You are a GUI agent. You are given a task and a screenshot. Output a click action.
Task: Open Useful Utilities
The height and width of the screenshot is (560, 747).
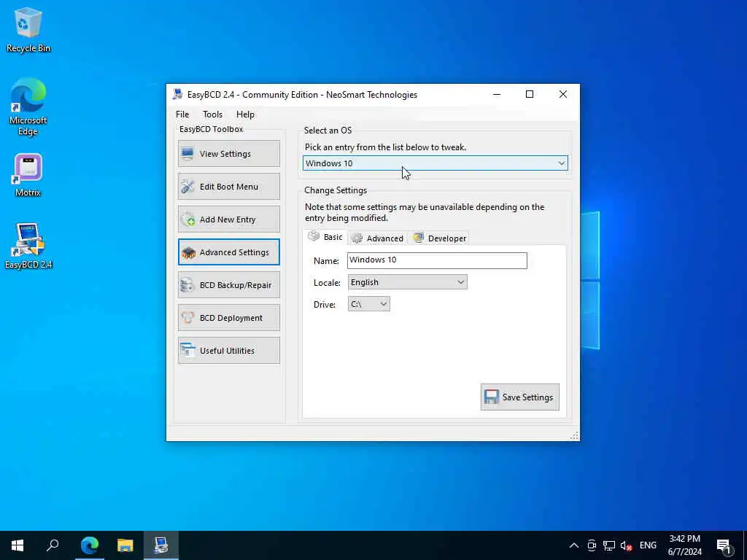[228, 351]
